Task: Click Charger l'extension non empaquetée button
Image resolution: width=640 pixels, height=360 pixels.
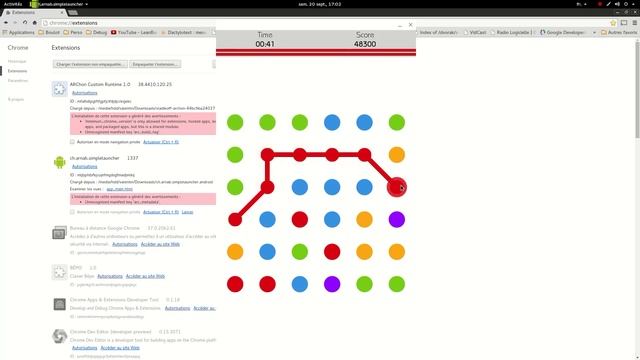Action: [x=90, y=64]
